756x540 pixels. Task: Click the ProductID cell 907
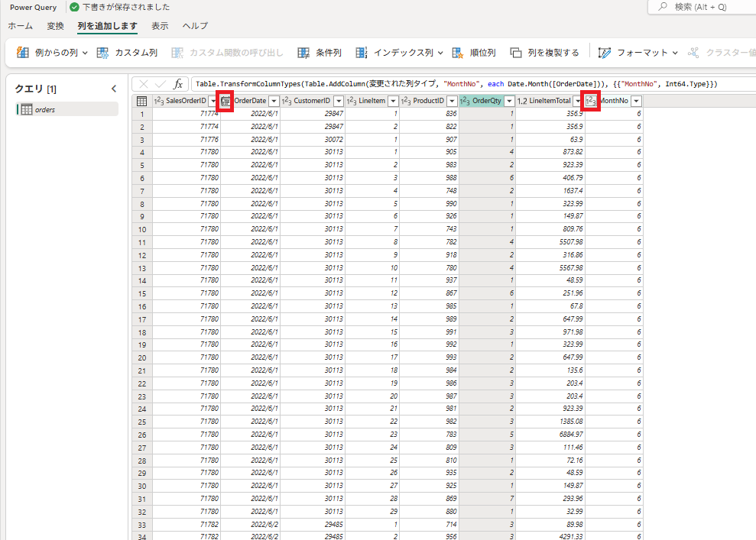point(429,139)
